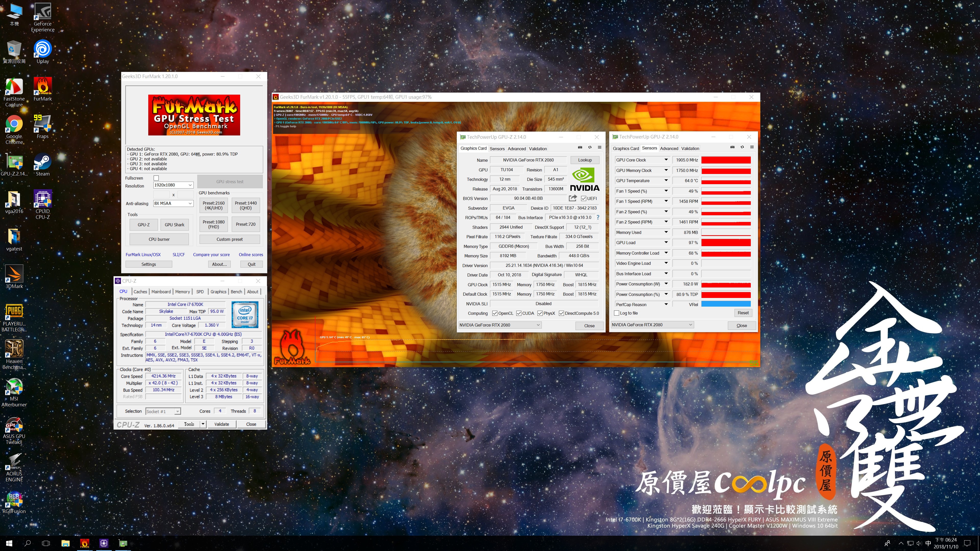Open the MSI Afterburner desktop icon

click(14, 392)
